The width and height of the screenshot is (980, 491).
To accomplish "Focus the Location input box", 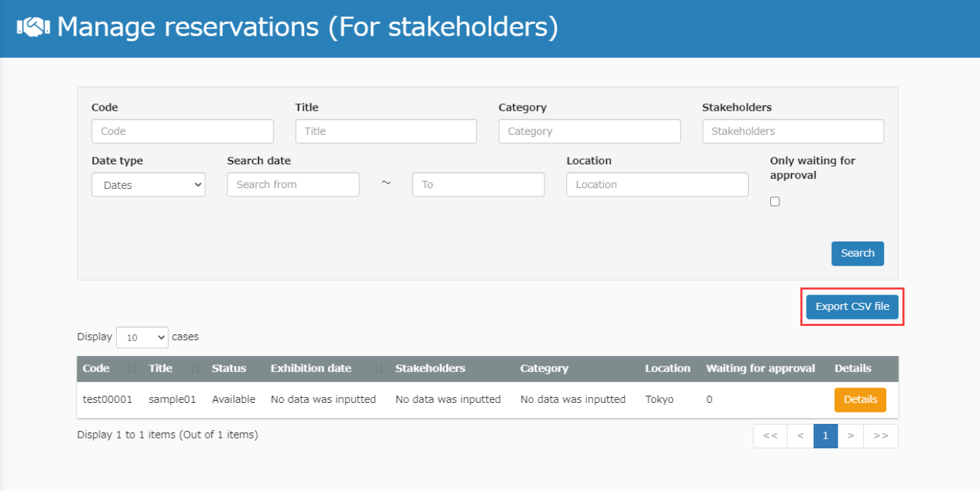I will 657,185.
